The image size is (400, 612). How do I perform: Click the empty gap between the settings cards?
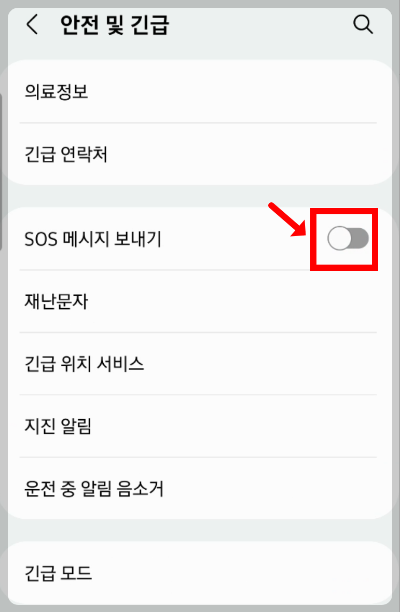click(200, 196)
